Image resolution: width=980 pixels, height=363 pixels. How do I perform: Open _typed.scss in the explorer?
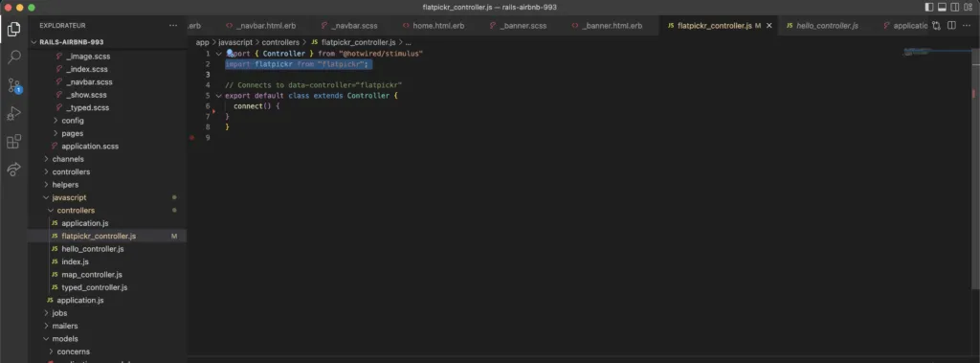[x=87, y=107]
